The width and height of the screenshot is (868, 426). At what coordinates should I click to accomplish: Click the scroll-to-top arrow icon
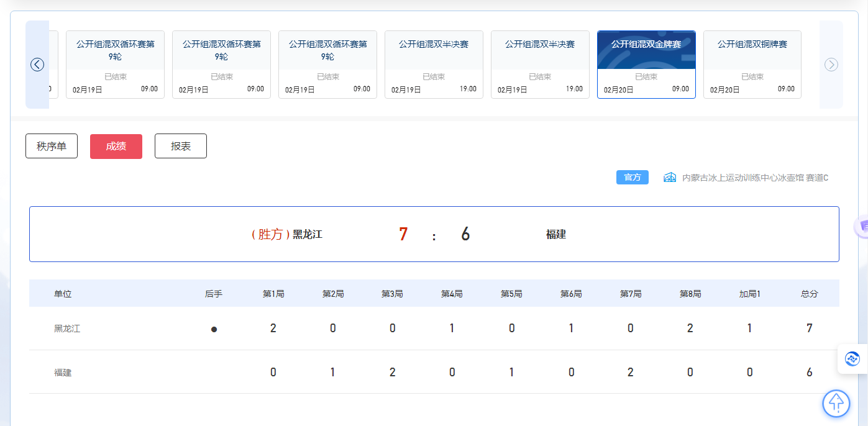pyautogui.click(x=836, y=403)
